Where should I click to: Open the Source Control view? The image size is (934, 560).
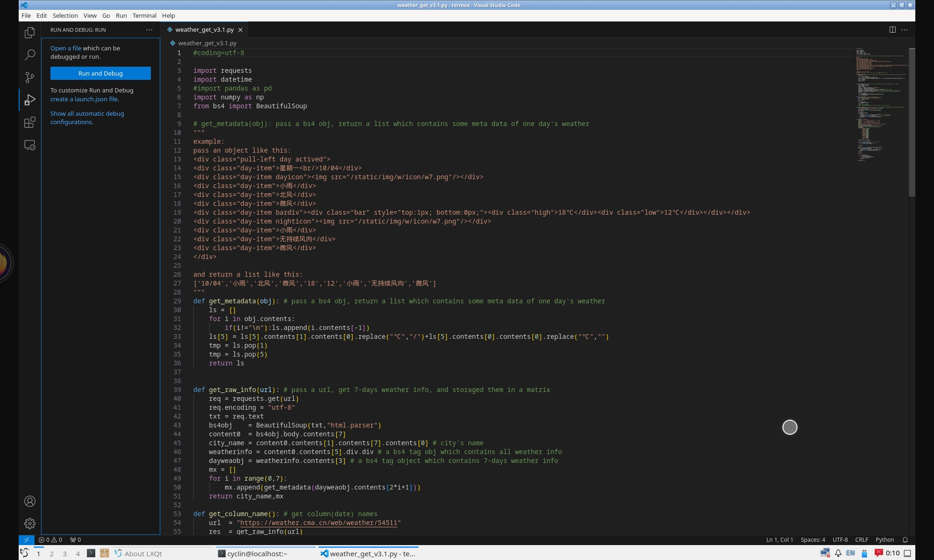(30, 77)
